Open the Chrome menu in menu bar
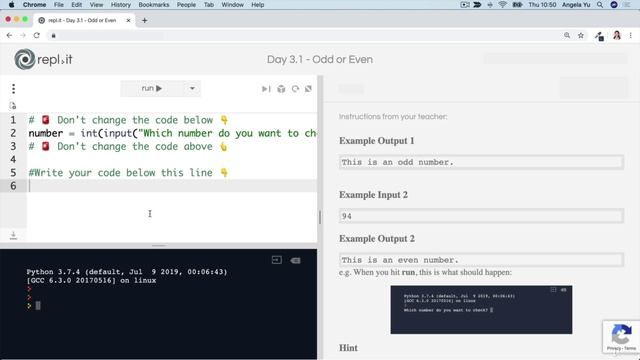Screen dimensions: 640x360 click(34, 5)
